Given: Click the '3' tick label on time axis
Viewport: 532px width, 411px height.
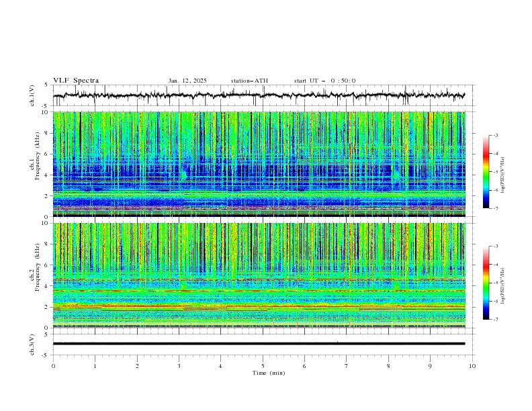Looking at the screenshot, I should 179,366.
